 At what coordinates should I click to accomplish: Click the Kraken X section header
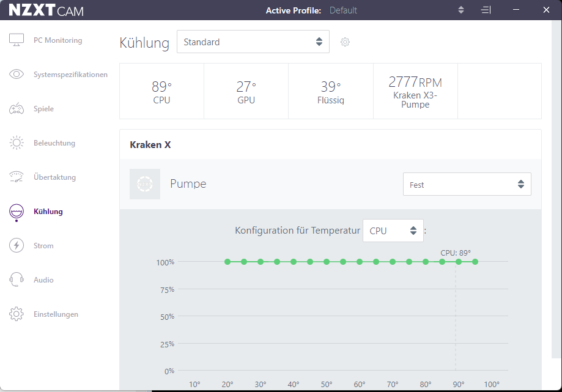click(150, 145)
